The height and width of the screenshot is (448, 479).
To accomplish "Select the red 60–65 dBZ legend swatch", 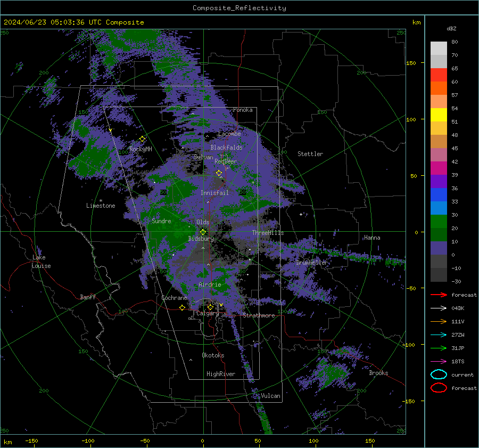I will pos(439,75).
